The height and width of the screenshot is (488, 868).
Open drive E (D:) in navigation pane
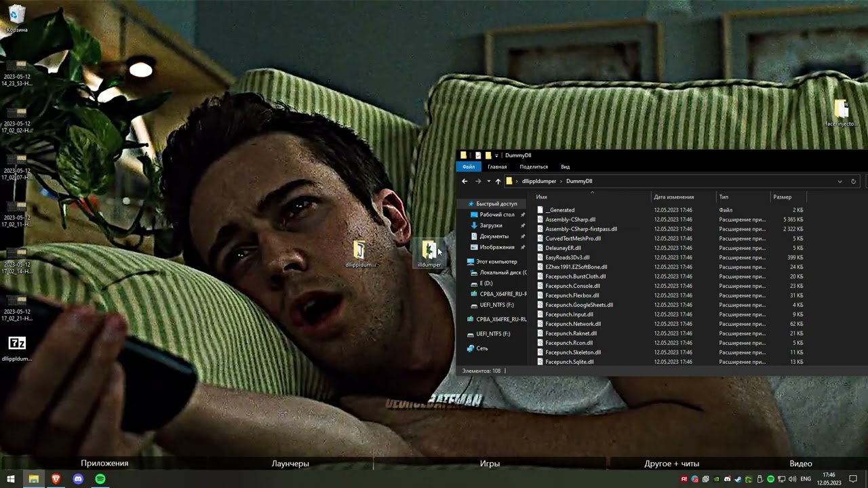click(x=486, y=283)
